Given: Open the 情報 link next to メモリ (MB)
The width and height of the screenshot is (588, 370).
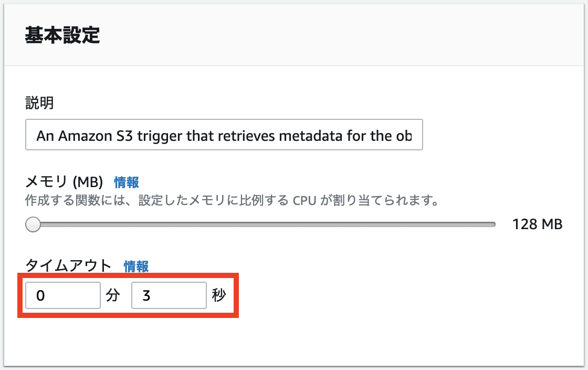Looking at the screenshot, I should click(127, 183).
